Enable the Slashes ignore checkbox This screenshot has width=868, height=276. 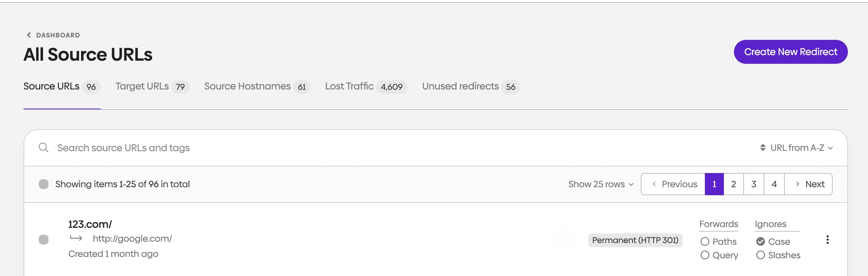click(760, 255)
